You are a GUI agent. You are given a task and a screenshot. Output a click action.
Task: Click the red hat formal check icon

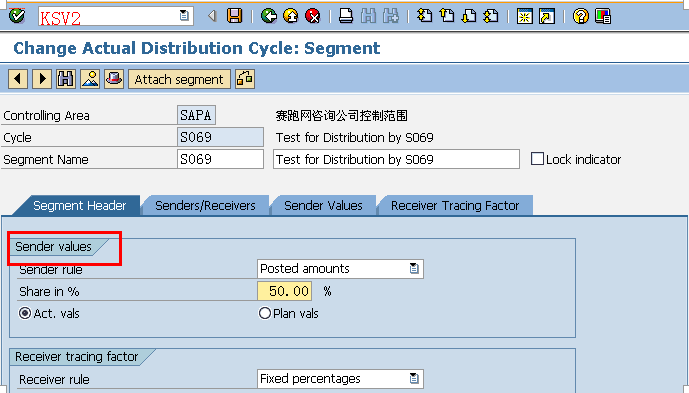coord(114,79)
